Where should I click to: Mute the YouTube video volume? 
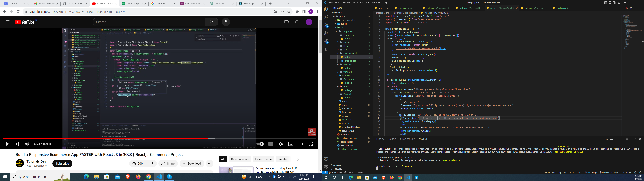point(27,144)
